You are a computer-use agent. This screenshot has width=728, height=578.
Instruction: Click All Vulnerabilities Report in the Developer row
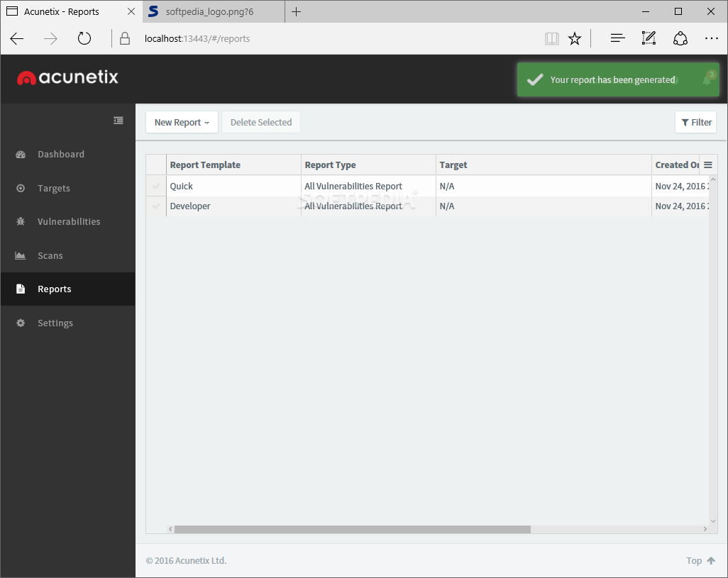tap(353, 206)
